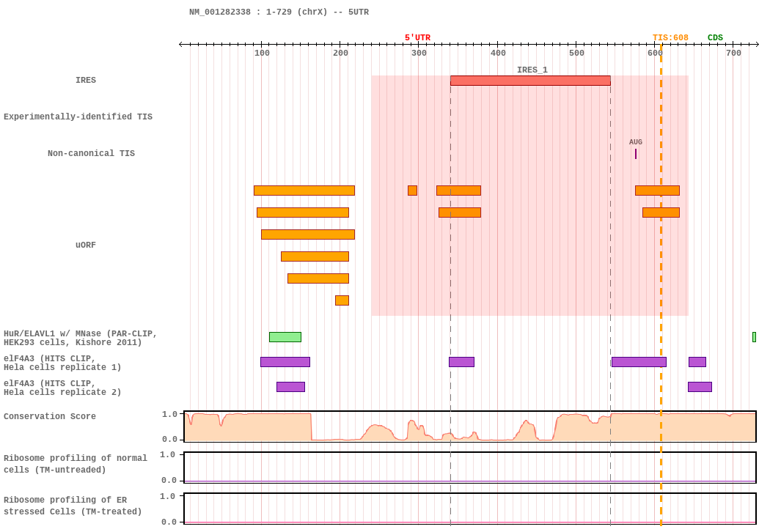Screen dimensions: 770x532
Task: Select top-row uORF bar near position 350
Action: point(458,191)
